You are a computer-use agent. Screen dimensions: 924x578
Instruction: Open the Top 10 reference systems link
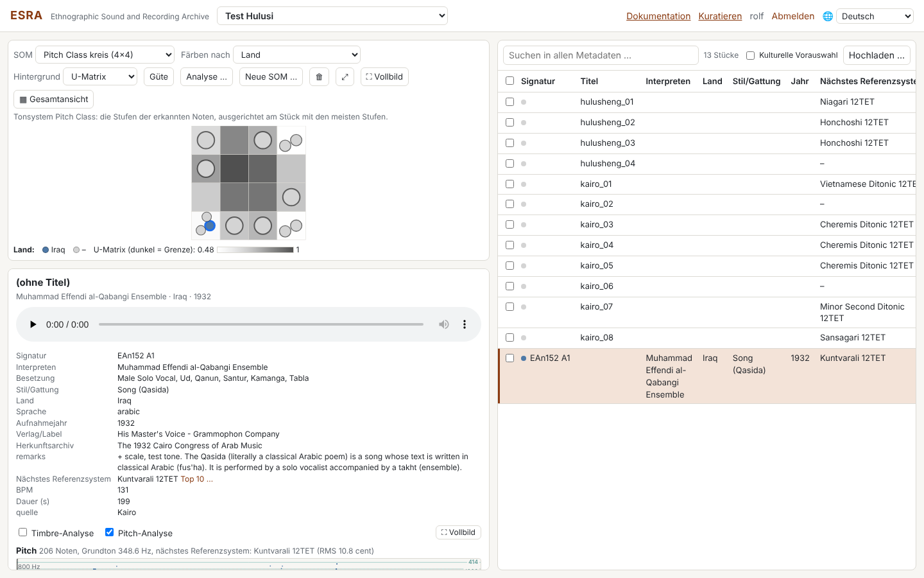(x=197, y=479)
